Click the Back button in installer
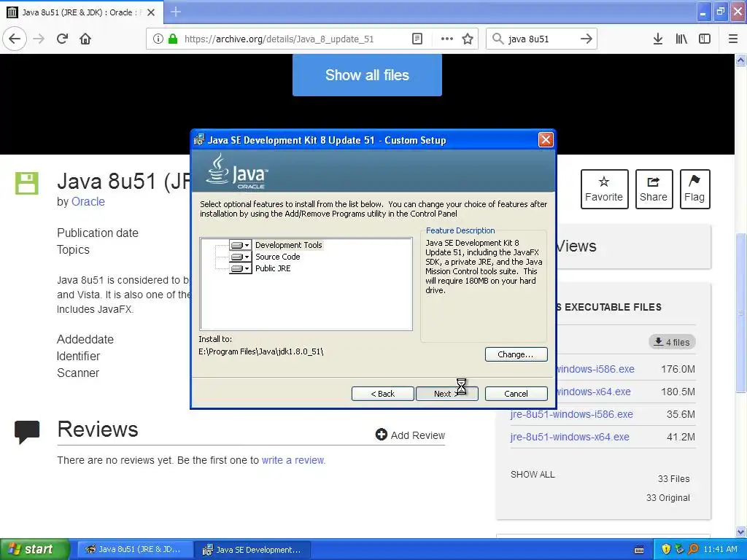 pos(382,394)
